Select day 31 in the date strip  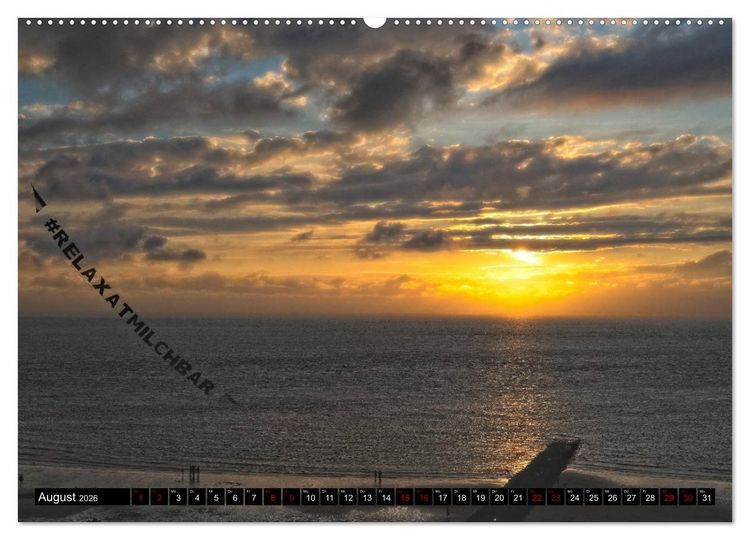[x=707, y=497]
